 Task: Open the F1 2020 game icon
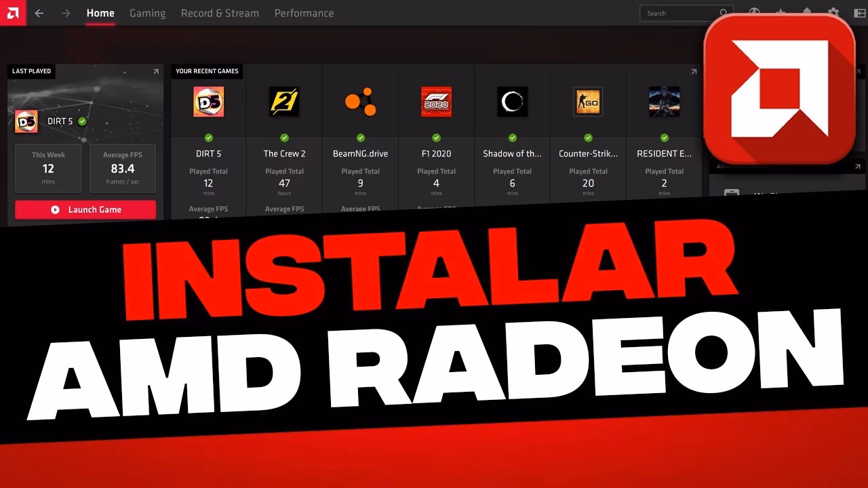coord(436,102)
